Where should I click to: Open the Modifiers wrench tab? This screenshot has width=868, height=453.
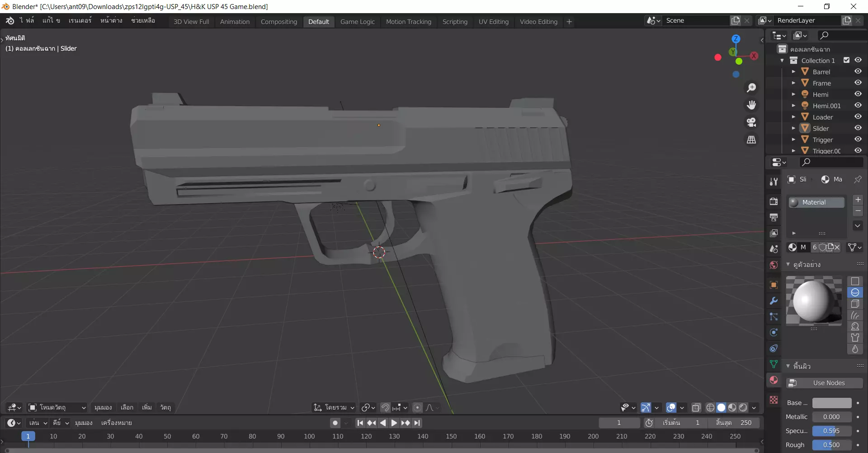pos(774,300)
